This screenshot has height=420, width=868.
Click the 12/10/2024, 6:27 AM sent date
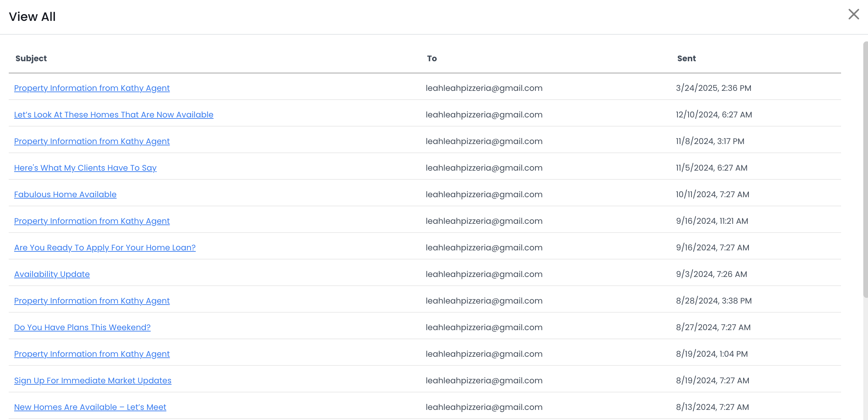[714, 115]
